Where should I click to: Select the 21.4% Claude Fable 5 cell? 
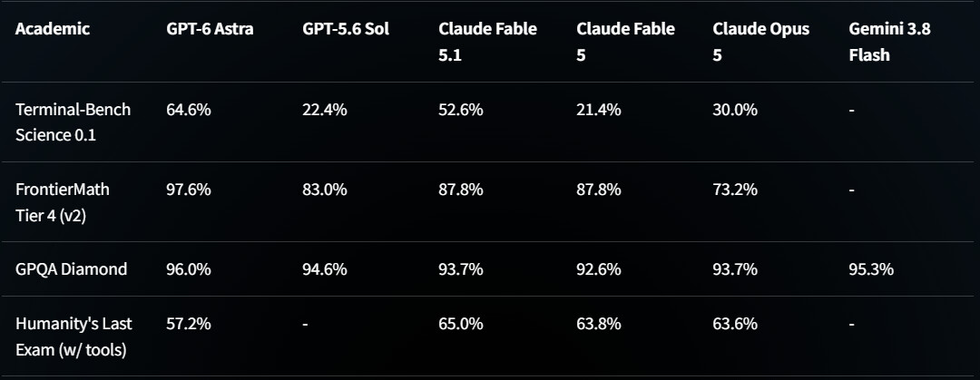point(599,110)
